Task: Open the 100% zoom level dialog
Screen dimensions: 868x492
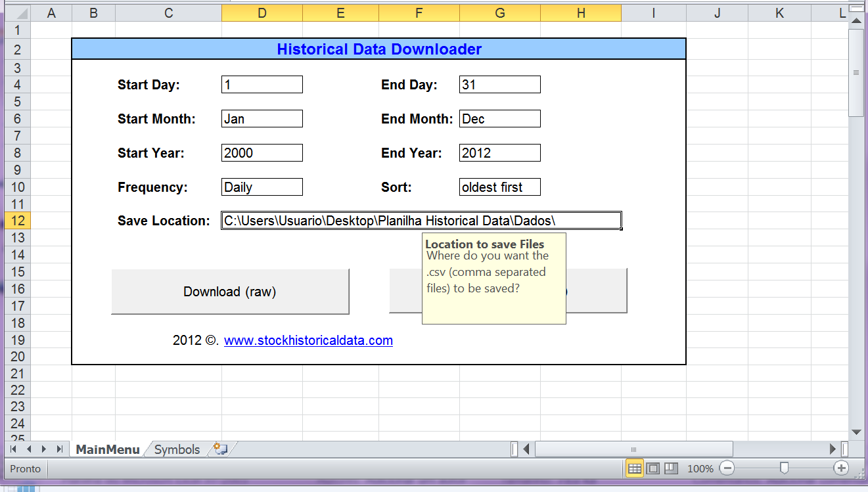Action: [700, 468]
